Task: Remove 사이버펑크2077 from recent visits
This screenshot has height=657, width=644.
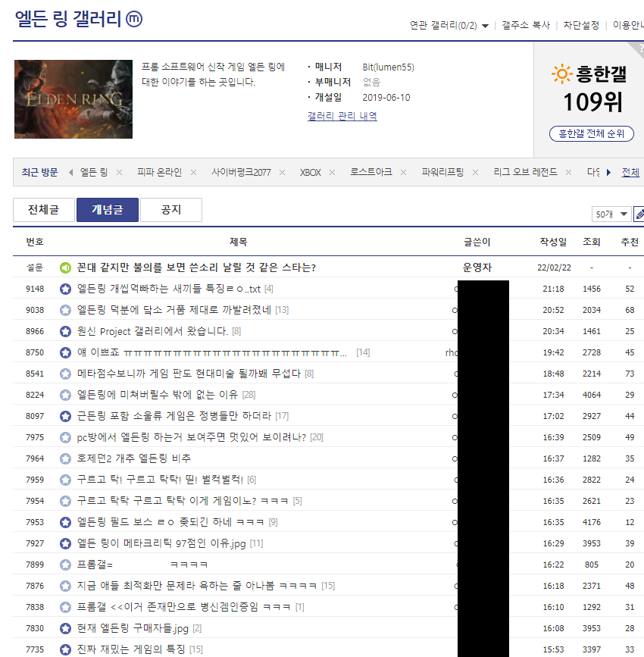Action: [x=283, y=173]
